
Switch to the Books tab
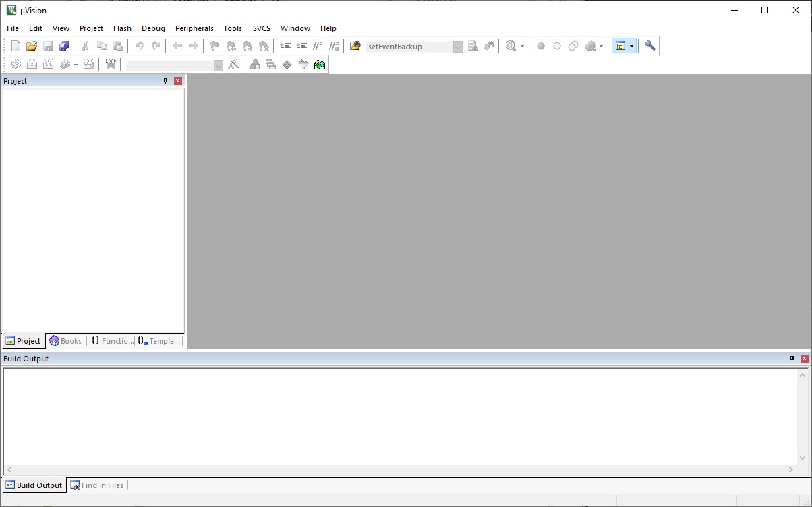coord(65,341)
